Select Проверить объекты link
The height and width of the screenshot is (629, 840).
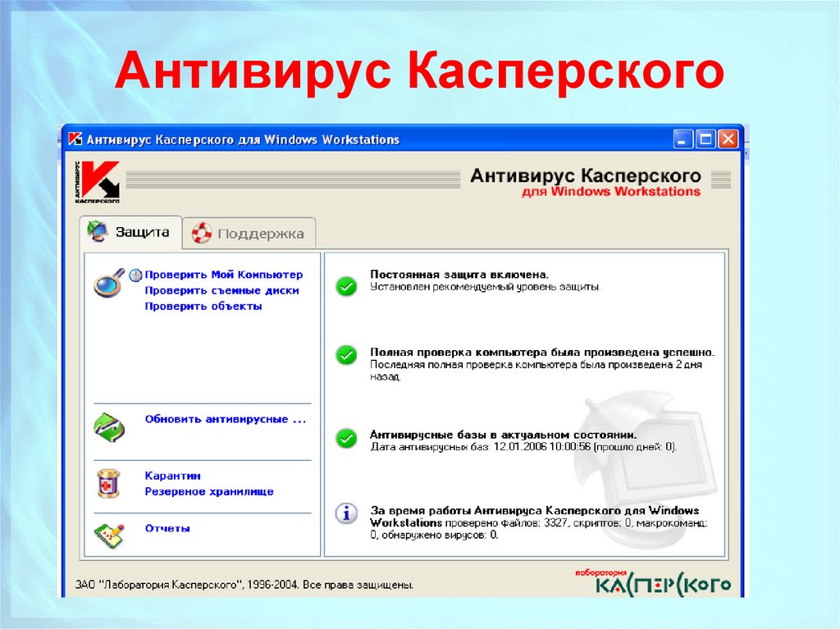coord(203,307)
